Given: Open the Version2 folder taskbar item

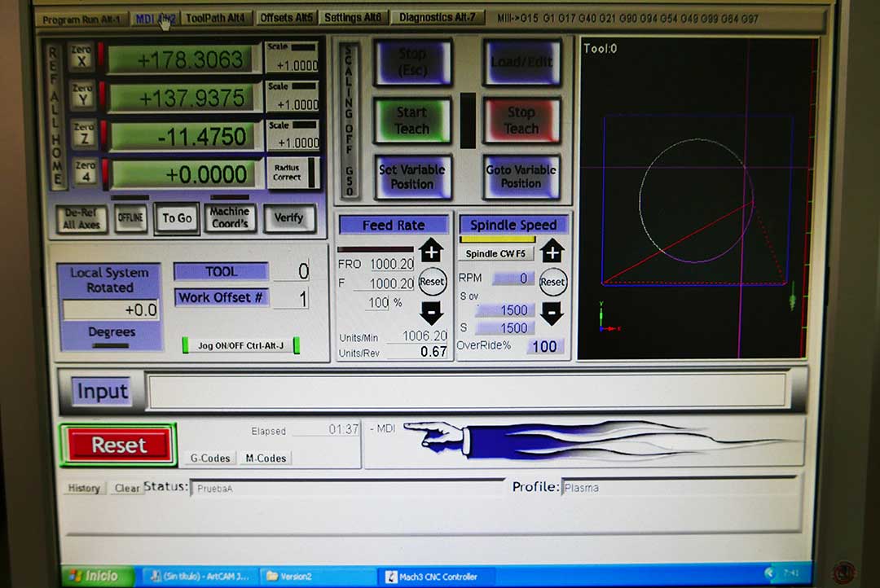Looking at the screenshot, I should (x=316, y=577).
